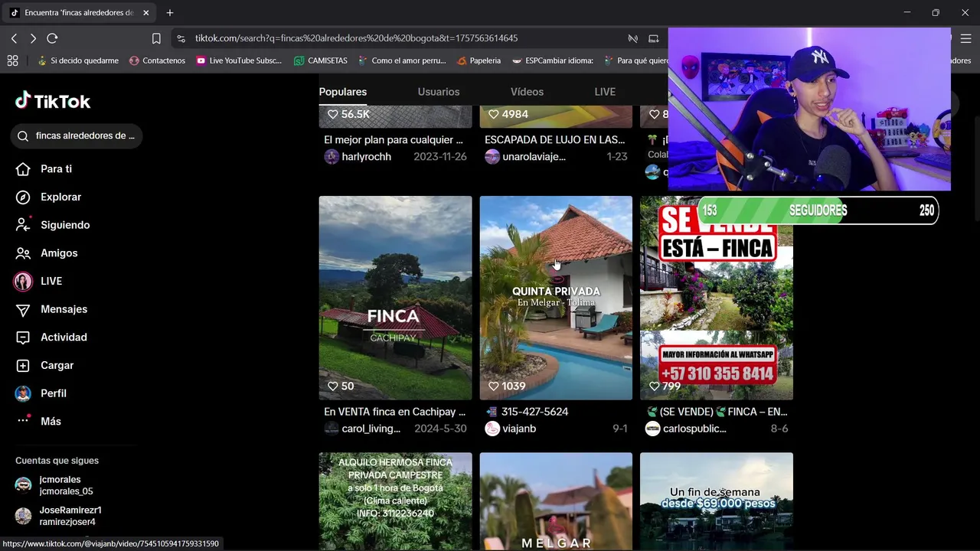Click caption 315-427-5624
Image resolution: width=980 pixels, height=551 pixels.
[x=535, y=412]
